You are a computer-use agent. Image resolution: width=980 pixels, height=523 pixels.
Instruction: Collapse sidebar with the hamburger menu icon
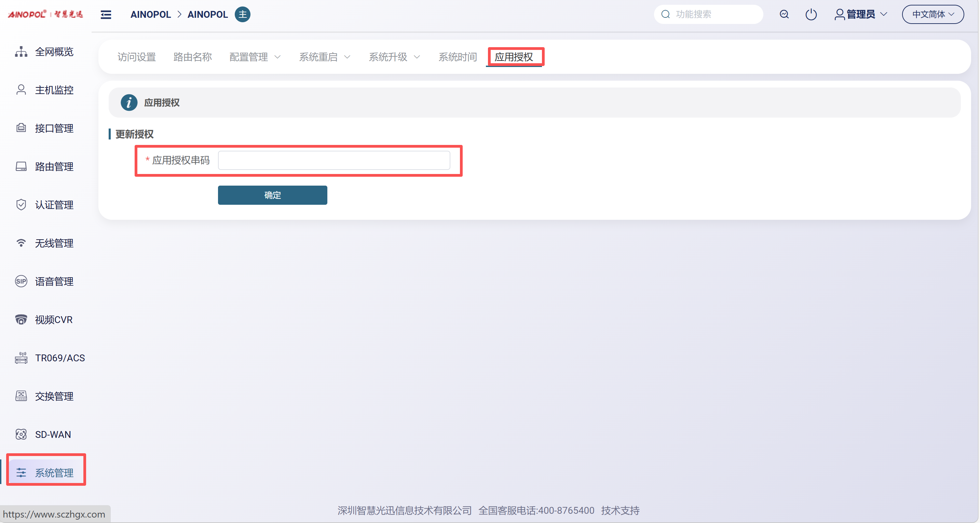click(x=106, y=14)
